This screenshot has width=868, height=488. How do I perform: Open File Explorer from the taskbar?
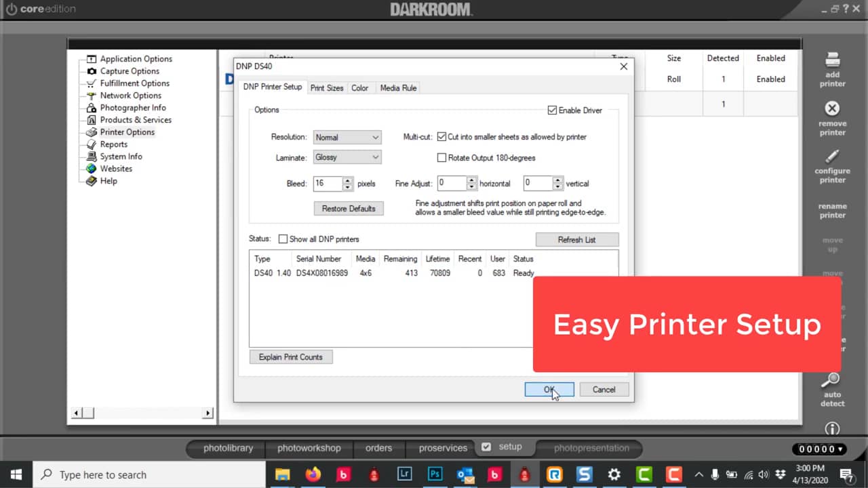click(282, 474)
